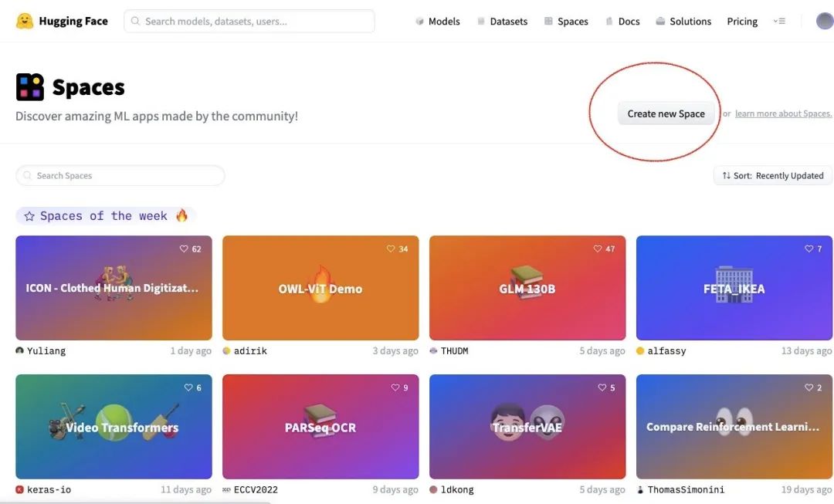Open the Docs nav item
Screen dimensions: 834x504
pyautogui.click(x=623, y=22)
